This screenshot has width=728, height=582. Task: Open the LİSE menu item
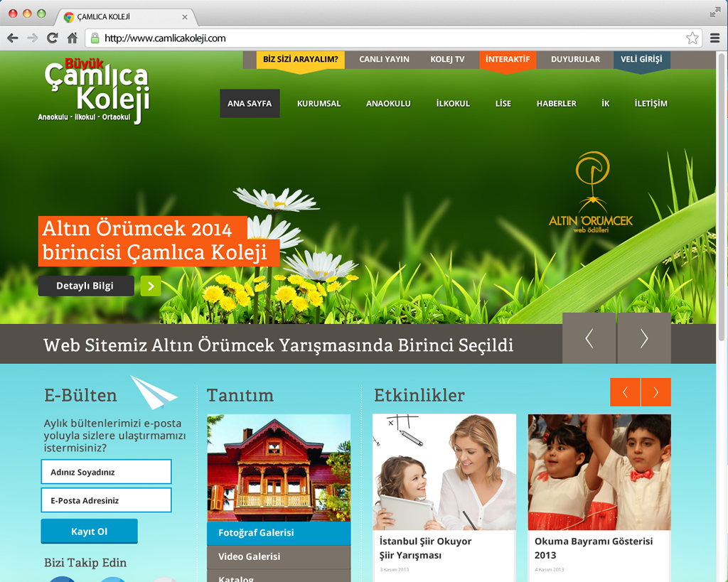point(503,104)
